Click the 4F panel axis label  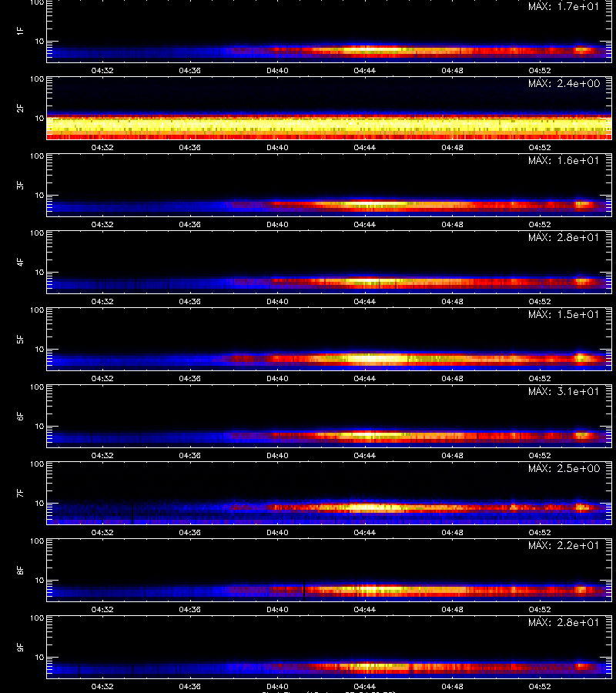pos(20,262)
